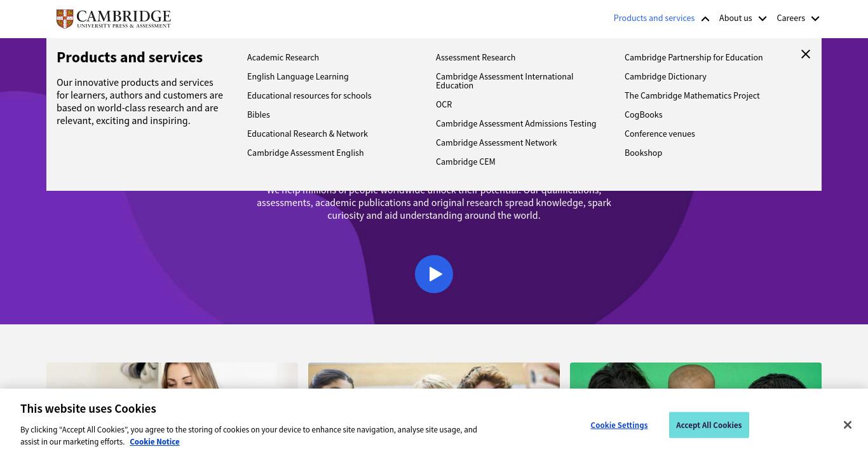
Task: Go to CogBooks
Action: tap(643, 114)
